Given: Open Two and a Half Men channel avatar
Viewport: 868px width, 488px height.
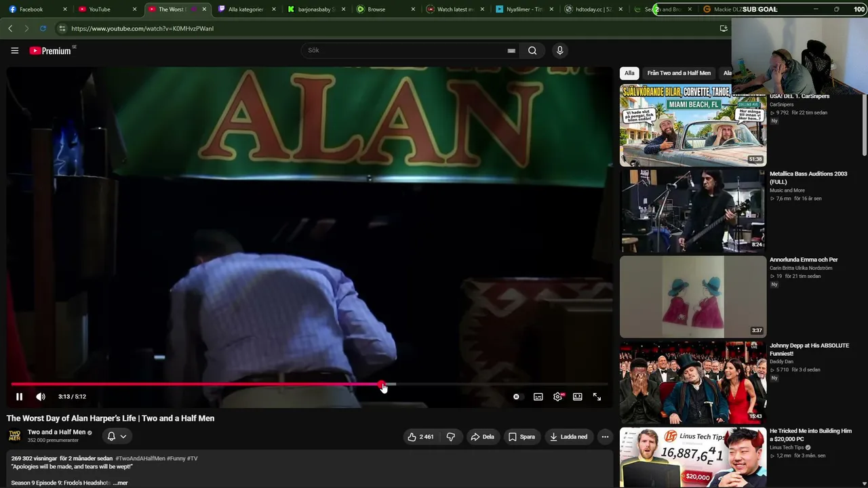Looking at the screenshot, I should pyautogui.click(x=14, y=436).
